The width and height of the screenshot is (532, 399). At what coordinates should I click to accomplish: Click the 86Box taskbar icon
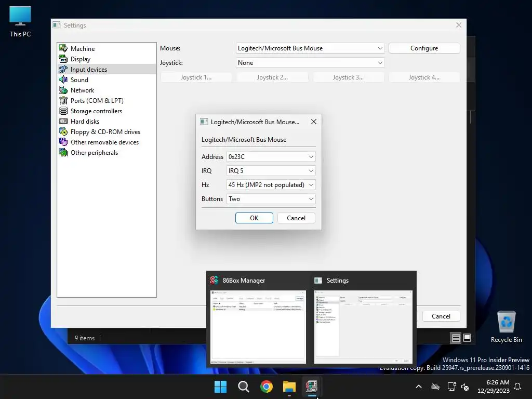312,387
